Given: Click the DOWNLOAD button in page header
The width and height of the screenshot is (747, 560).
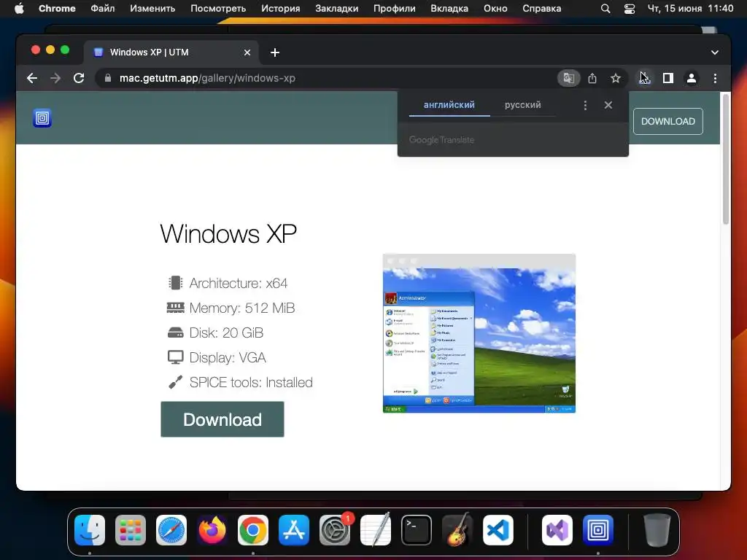Looking at the screenshot, I should (x=668, y=122).
